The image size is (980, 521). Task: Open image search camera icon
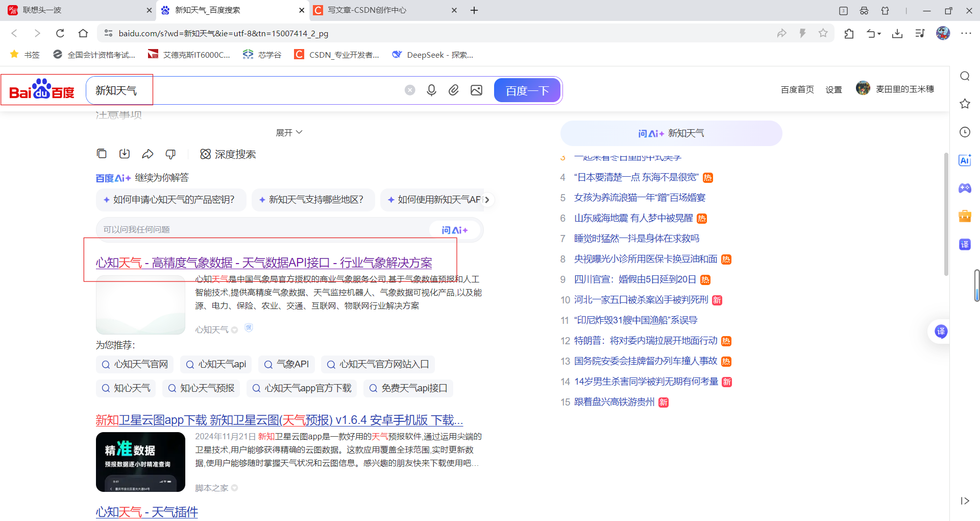coord(476,90)
